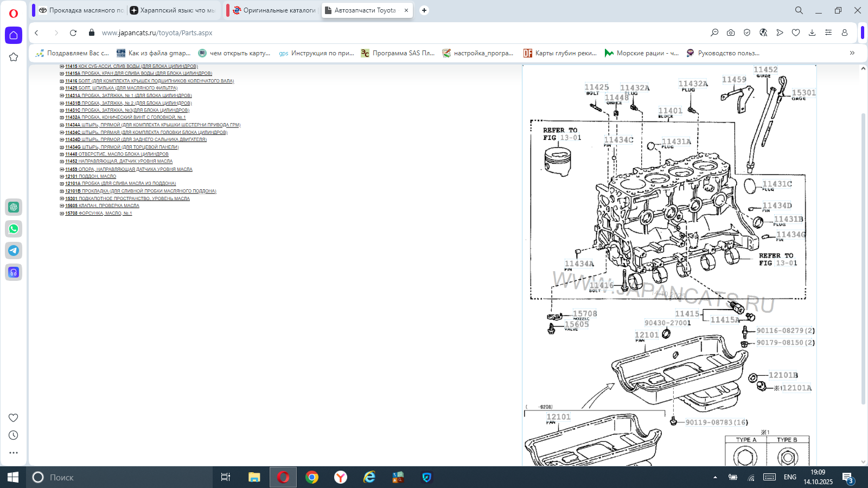This screenshot has width=868, height=488.
Task: Open the ad blocker shield icon
Action: (747, 33)
